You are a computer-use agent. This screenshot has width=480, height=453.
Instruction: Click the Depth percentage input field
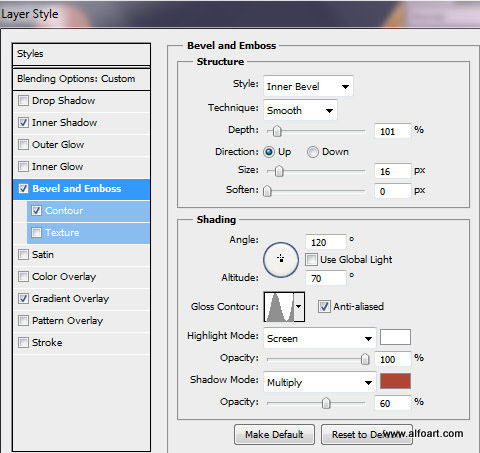coord(392,131)
